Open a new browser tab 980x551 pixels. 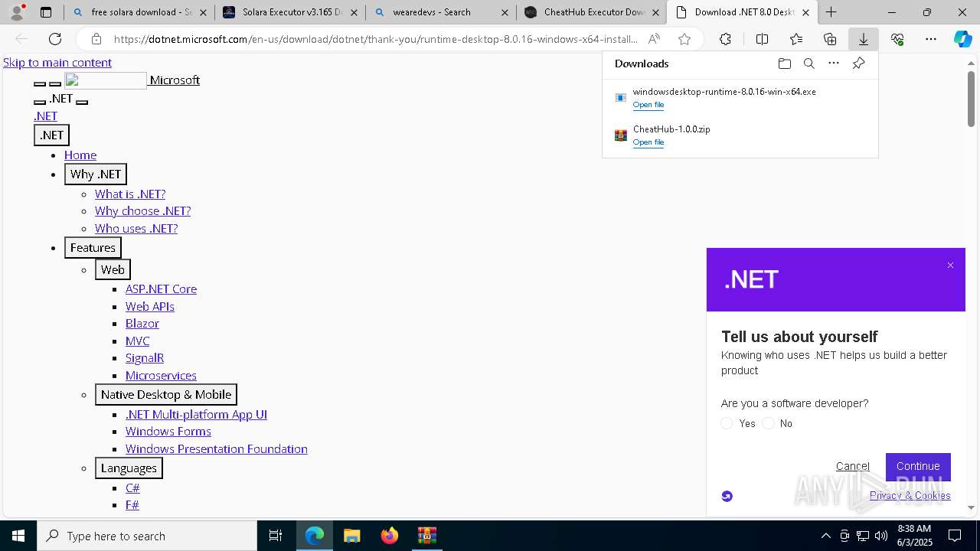tap(831, 12)
